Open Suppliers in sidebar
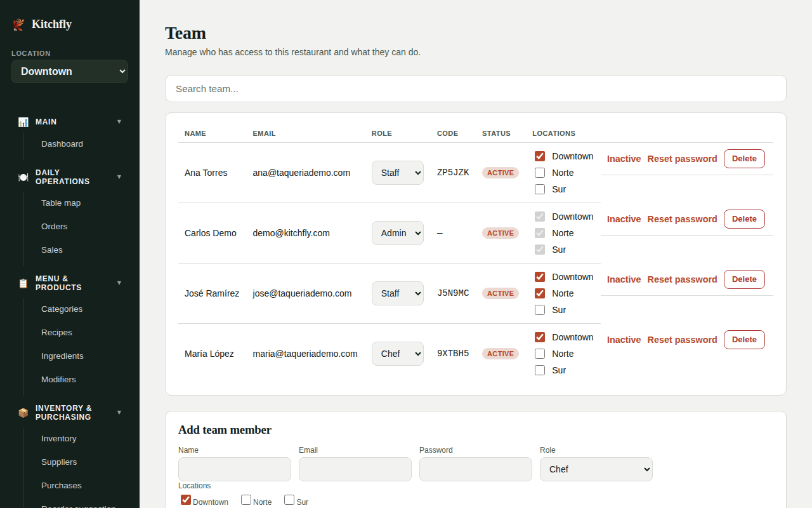This screenshot has height=508, width=812. (x=59, y=462)
